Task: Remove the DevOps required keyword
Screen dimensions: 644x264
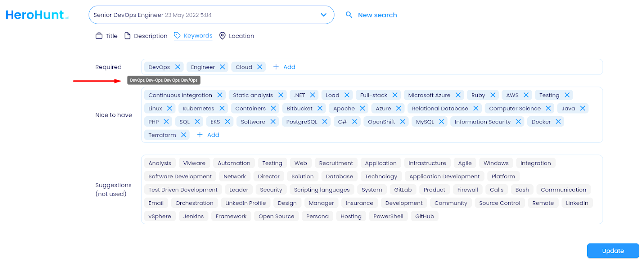Action: tap(178, 67)
